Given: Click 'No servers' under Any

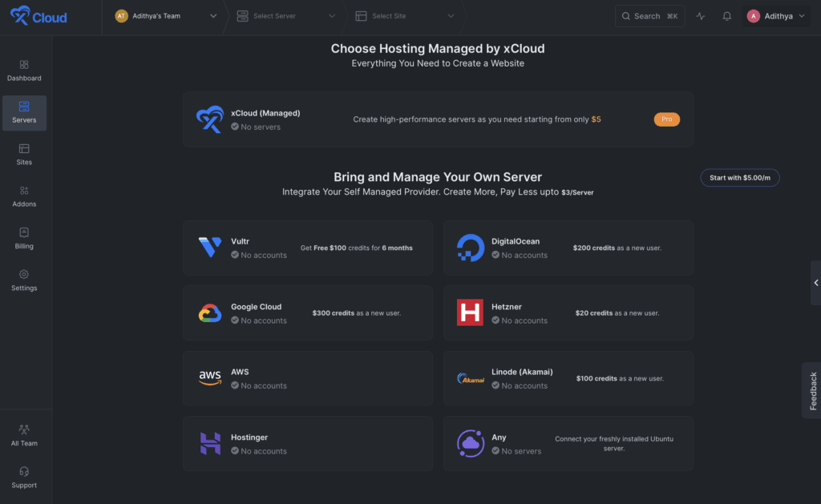Looking at the screenshot, I should tap(521, 450).
